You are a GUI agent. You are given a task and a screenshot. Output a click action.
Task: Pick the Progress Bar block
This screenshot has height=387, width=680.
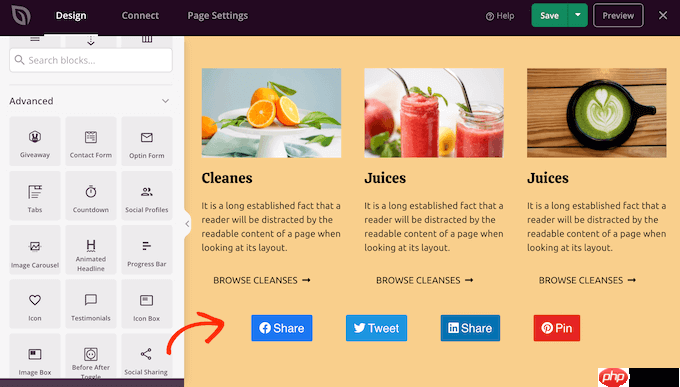tap(147, 250)
